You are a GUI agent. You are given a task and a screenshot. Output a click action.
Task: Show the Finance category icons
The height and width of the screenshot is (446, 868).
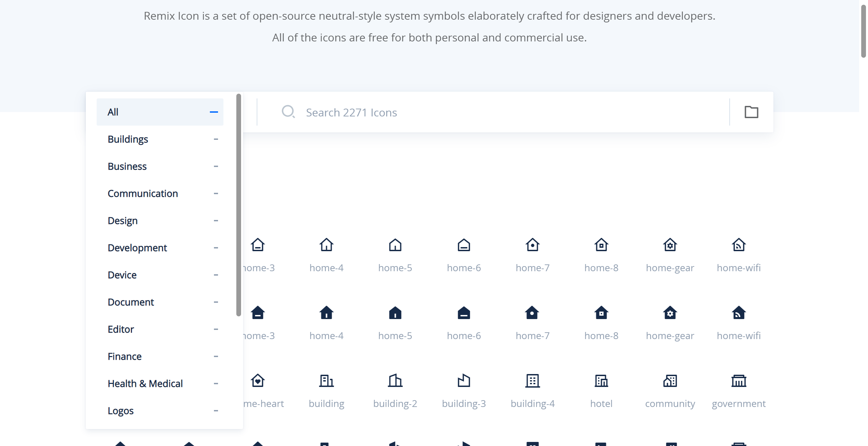(x=160, y=356)
